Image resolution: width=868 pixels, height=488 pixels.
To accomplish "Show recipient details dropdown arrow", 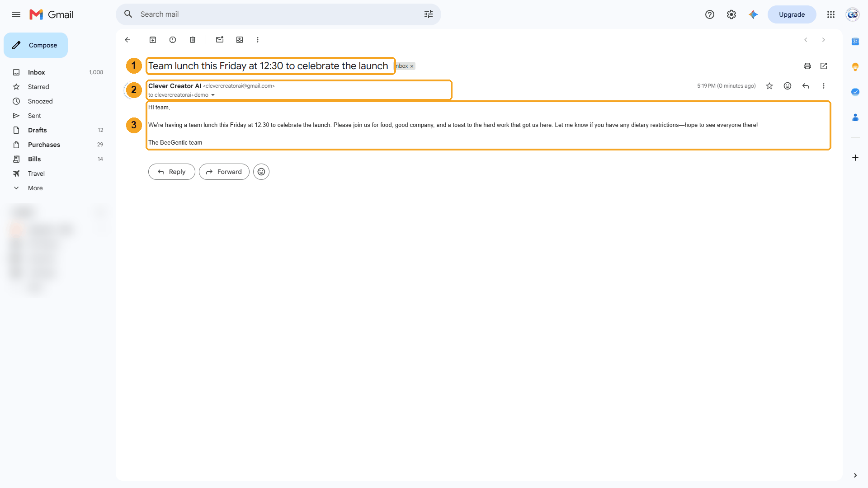I will tap(213, 95).
